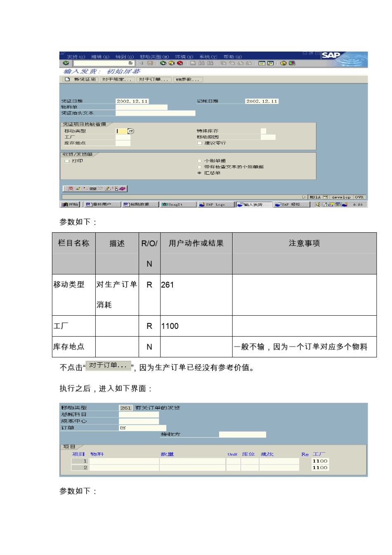392x555 pixels.
Task: Click the Create Shortcut icon
Action: (270, 63)
